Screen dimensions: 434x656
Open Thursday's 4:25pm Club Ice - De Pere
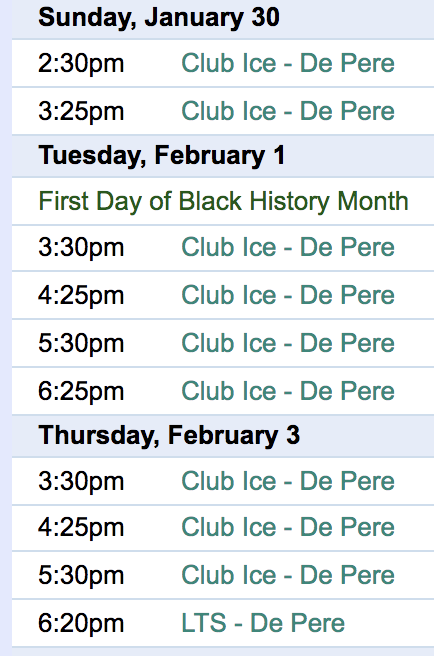288,527
